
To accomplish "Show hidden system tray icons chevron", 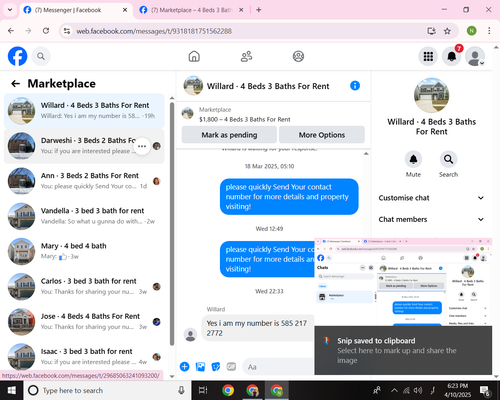I will pyautogui.click(x=394, y=390).
